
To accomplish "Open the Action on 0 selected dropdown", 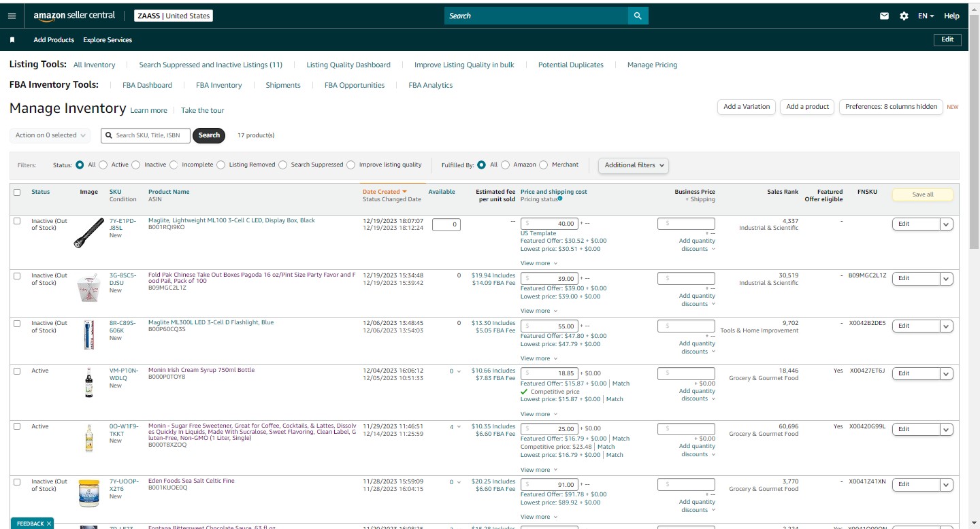I will (x=50, y=135).
